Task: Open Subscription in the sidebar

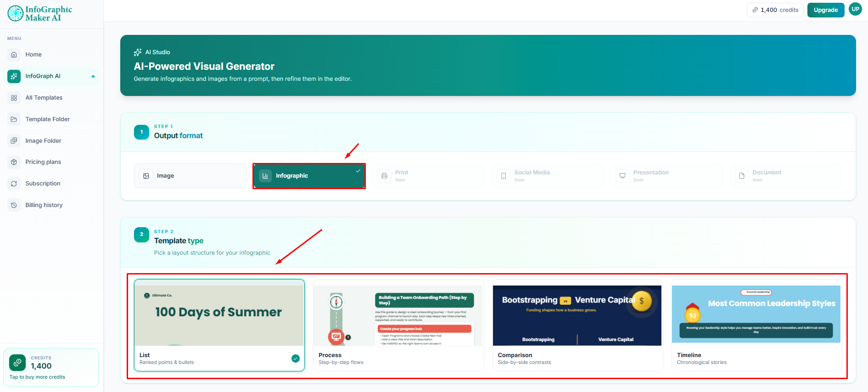Action: pyautogui.click(x=53, y=184)
